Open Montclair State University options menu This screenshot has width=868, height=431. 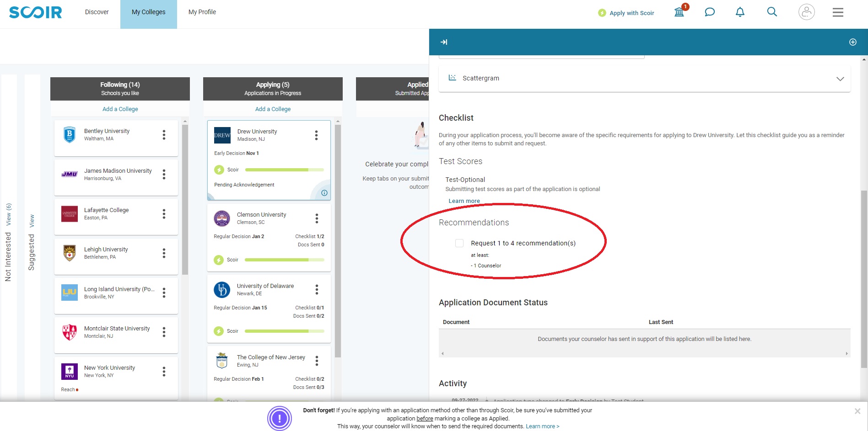(x=164, y=332)
